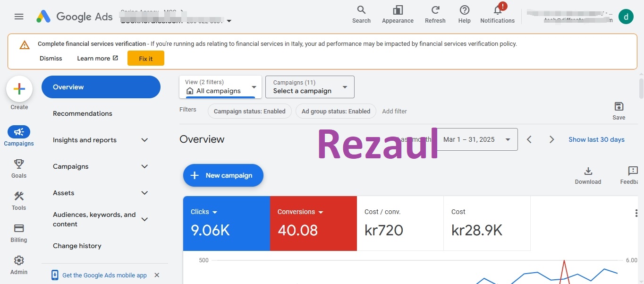
Task: Open the Notifications bell
Action: point(497,14)
